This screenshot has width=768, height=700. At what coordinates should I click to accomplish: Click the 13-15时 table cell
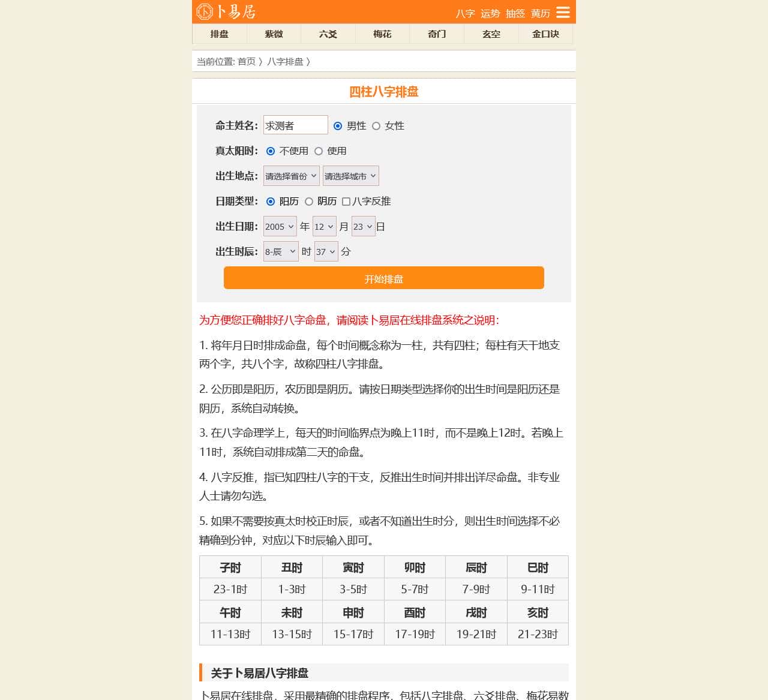pyautogui.click(x=292, y=634)
